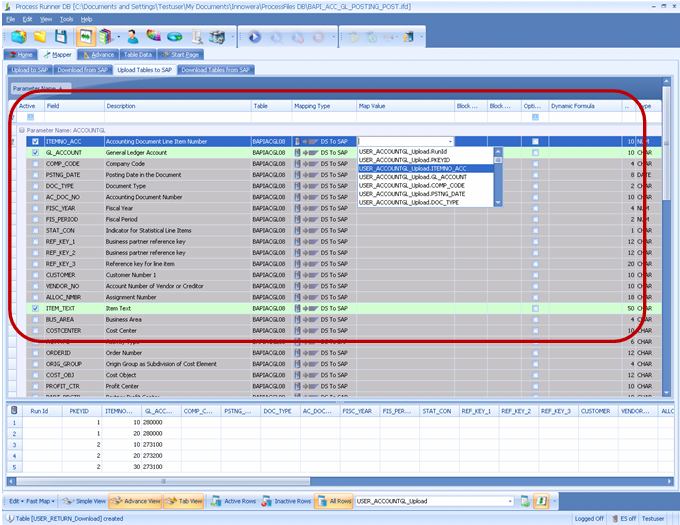Click the Advance View button

click(135, 501)
